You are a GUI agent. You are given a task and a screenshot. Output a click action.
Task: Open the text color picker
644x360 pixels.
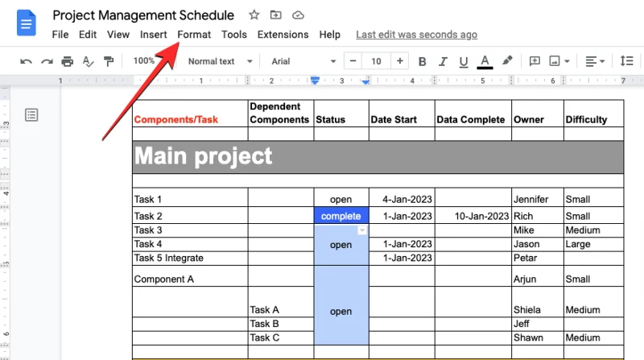click(485, 61)
